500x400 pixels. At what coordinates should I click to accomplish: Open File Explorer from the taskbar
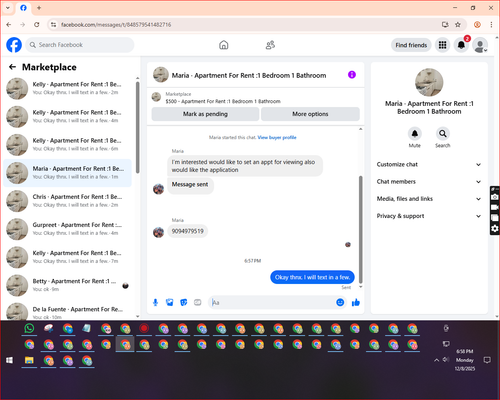(x=29, y=360)
